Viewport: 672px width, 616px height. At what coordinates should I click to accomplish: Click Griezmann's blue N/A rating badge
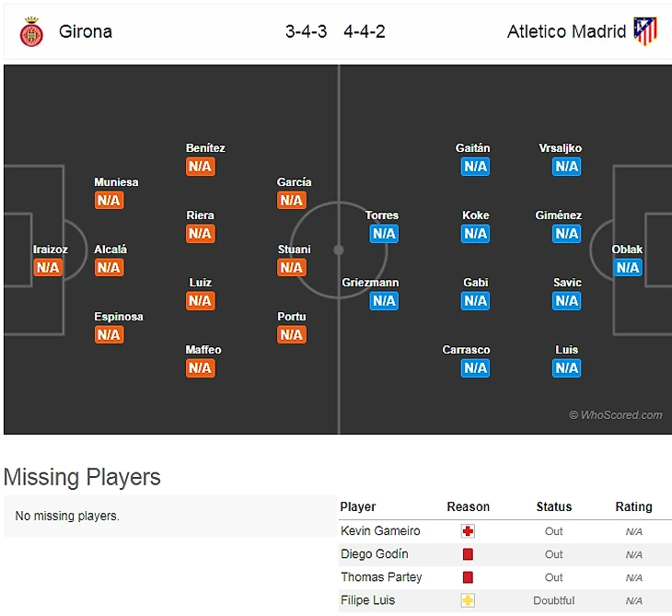(x=384, y=301)
